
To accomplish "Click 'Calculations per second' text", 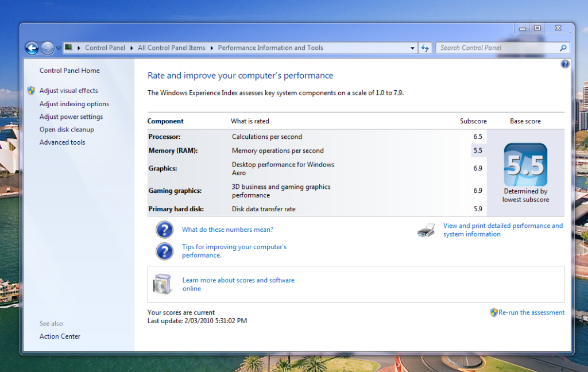I will click(267, 137).
